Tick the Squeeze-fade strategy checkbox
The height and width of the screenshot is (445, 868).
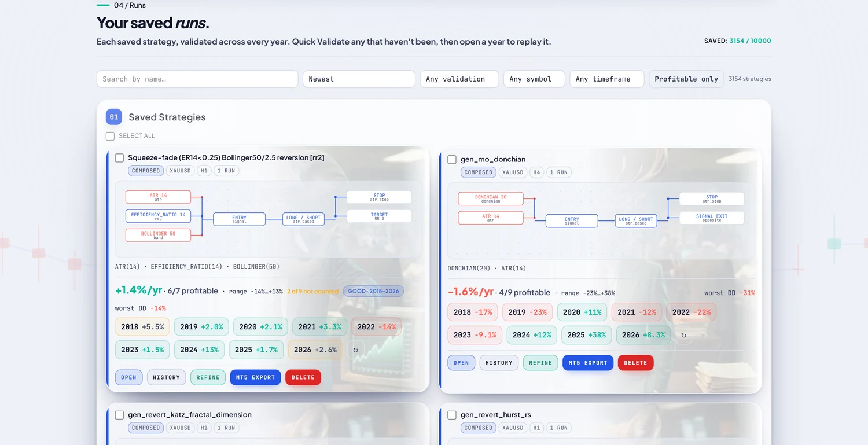tap(119, 157)
